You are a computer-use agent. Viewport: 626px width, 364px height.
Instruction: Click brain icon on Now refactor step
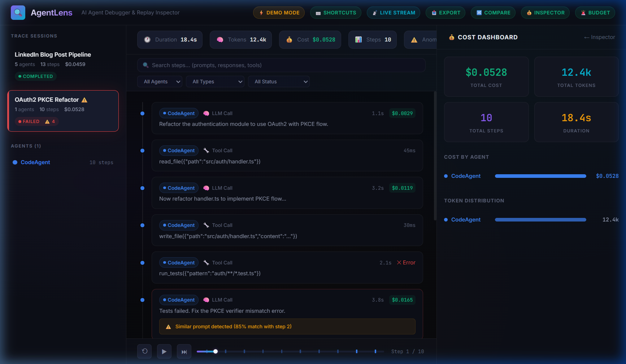pos(206,188)
